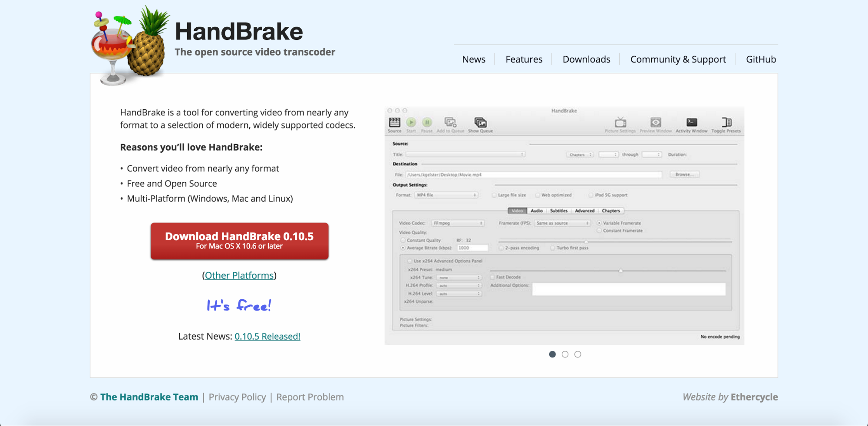Open The HandBrake Team footer link
This screenshot has height=426, width=868.
(149, 397)
